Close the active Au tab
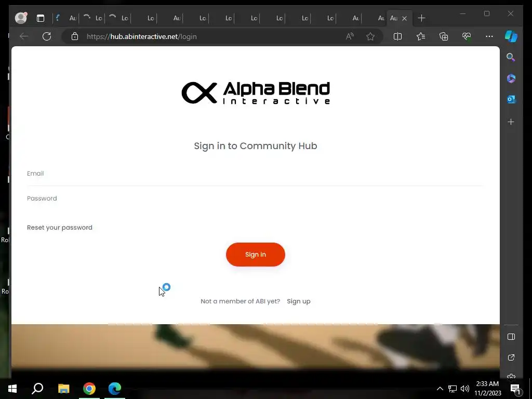This screenshot has width=532, height=399. [x=404, y=18]
